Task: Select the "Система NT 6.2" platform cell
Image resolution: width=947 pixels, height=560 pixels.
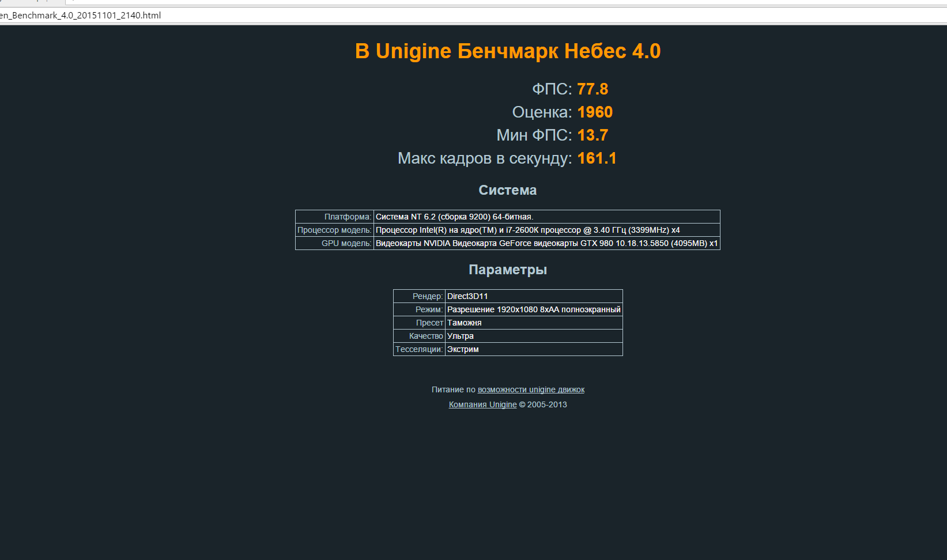Action: pyautogui.click(x=547, y=217)
